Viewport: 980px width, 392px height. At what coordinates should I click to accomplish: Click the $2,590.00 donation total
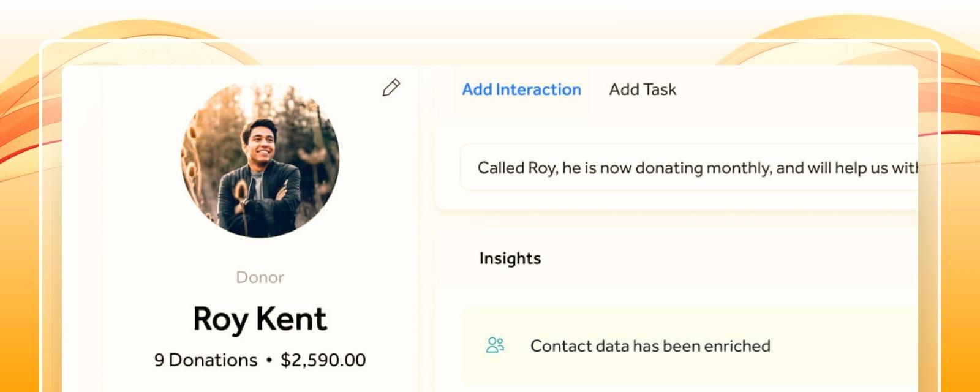323,360
